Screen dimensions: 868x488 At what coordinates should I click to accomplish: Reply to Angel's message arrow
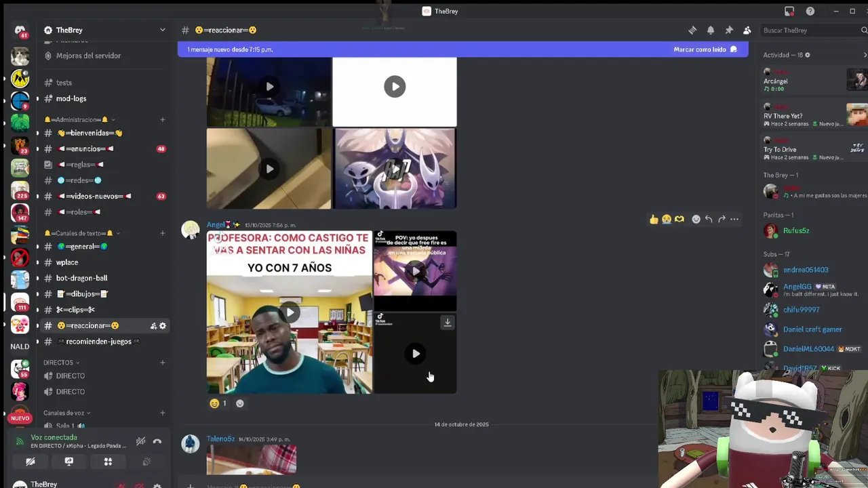(x=709, y=219)
